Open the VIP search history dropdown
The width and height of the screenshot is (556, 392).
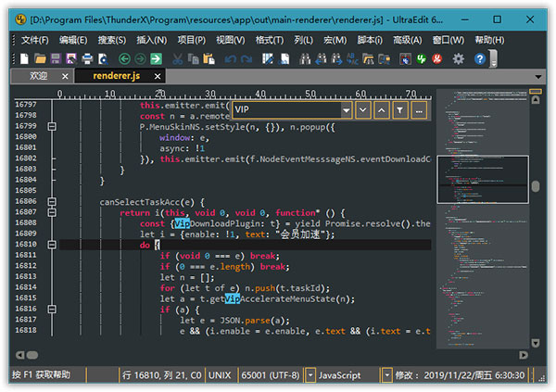[346, 110]
